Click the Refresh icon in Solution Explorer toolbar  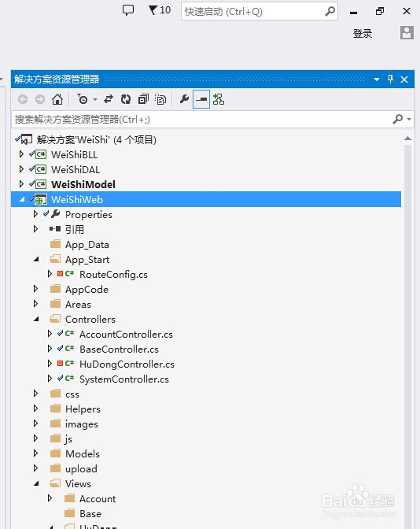(x=126, y=99)
